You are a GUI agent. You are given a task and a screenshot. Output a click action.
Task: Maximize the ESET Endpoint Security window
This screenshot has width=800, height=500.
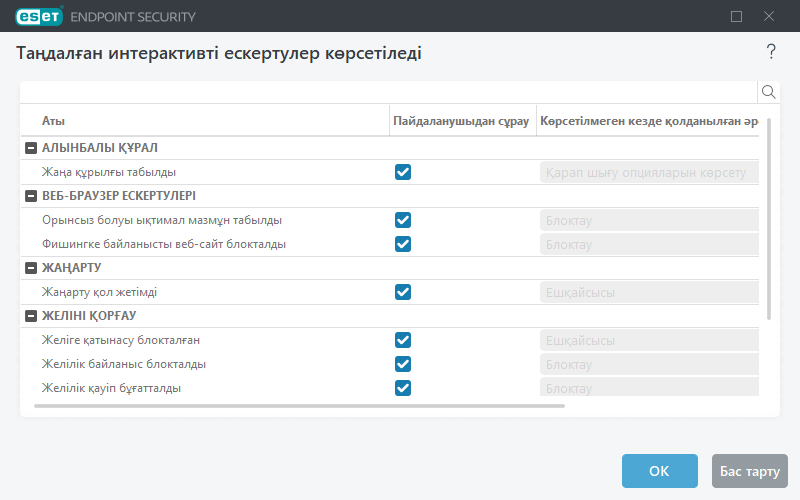point(737,17)
